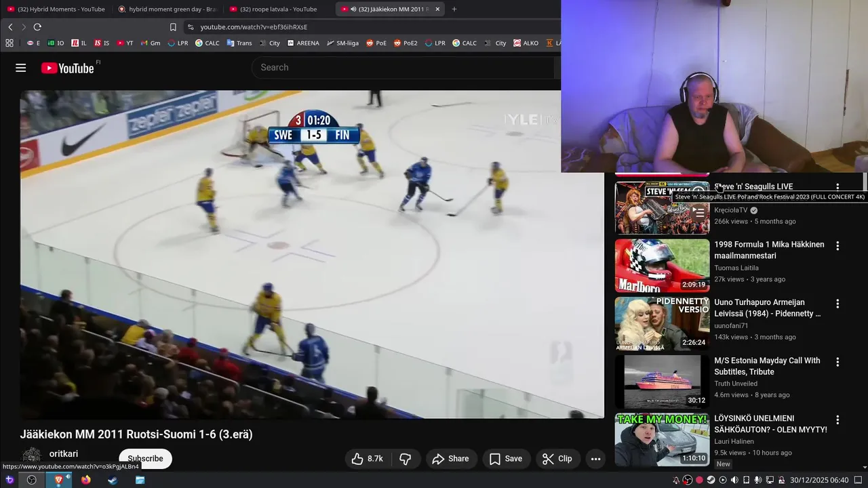
Task: Open Steve 'n' Seagulls LIVE thumbnail
Action: point(662,207)
